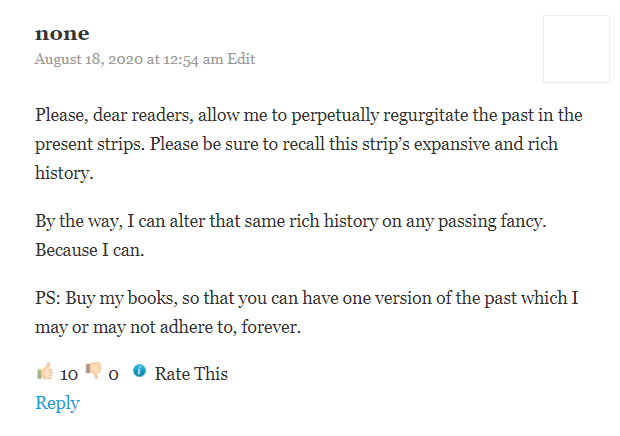Click the thumbs down icon

click(x=94, y=373)
